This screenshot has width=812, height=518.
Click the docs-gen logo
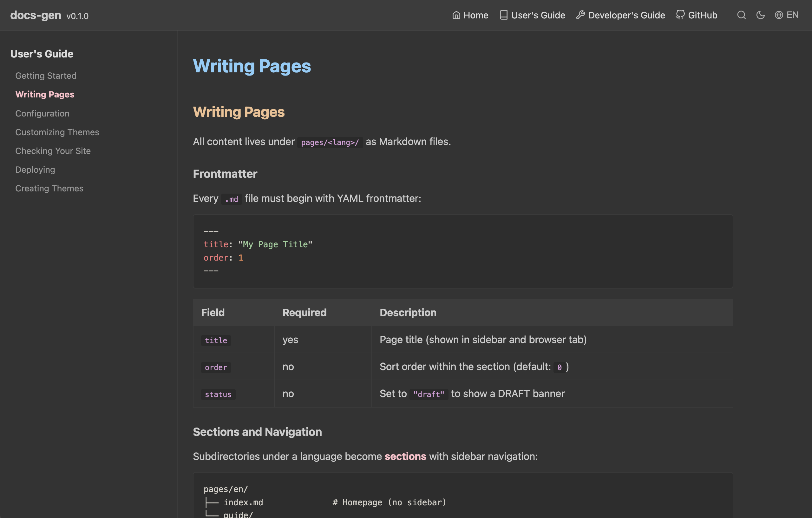(x=36, y=15)
